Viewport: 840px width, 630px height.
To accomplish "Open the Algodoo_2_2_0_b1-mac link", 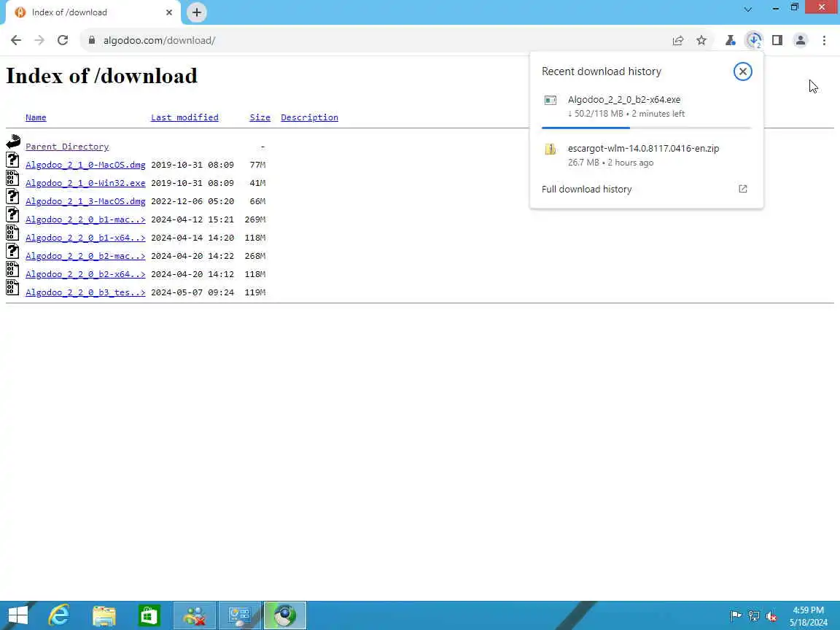I will pos(85,219).
